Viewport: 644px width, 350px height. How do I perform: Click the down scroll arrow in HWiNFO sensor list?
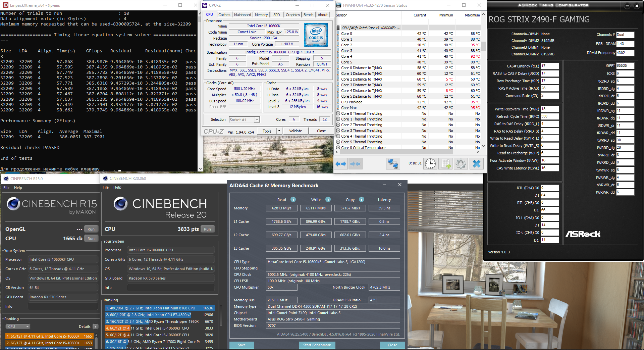(483, 146)
